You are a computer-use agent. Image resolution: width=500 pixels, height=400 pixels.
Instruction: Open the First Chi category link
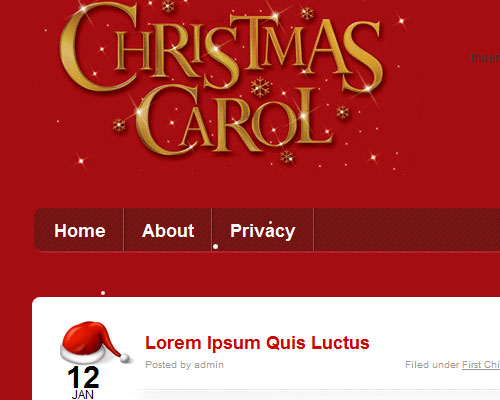click(x=481, y=365)
